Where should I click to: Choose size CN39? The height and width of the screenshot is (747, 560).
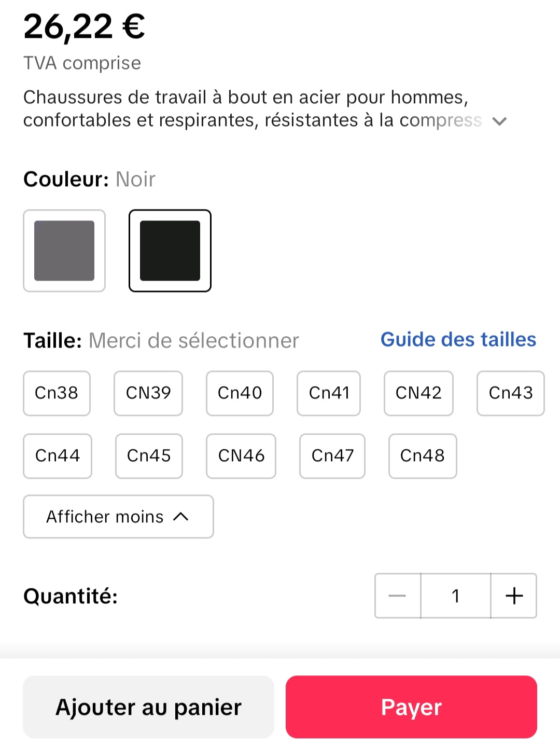(148, 393)
